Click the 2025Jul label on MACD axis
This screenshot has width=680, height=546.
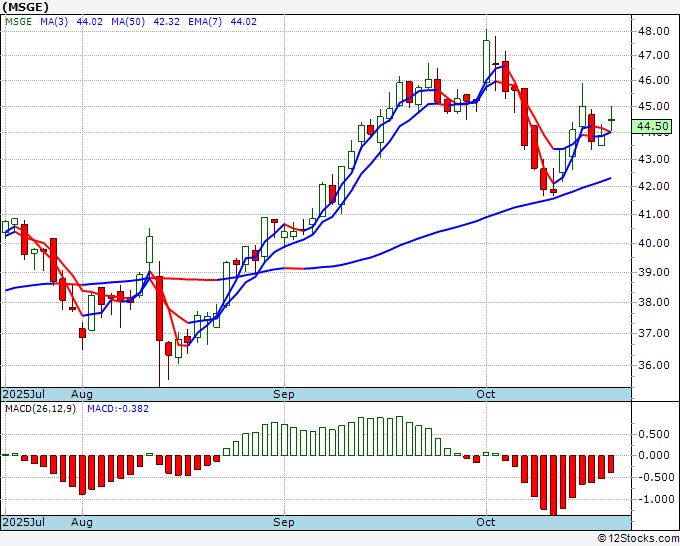[x=24, y=522]
